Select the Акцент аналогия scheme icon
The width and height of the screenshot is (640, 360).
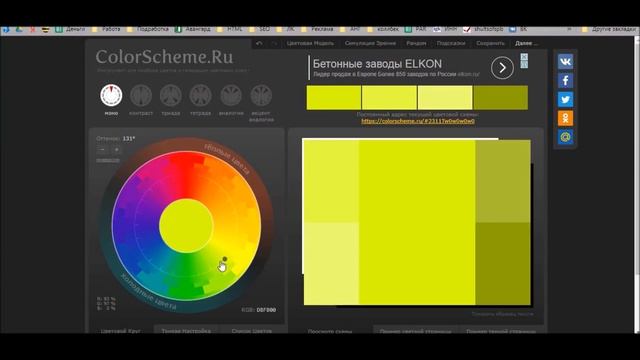(261, 96)
